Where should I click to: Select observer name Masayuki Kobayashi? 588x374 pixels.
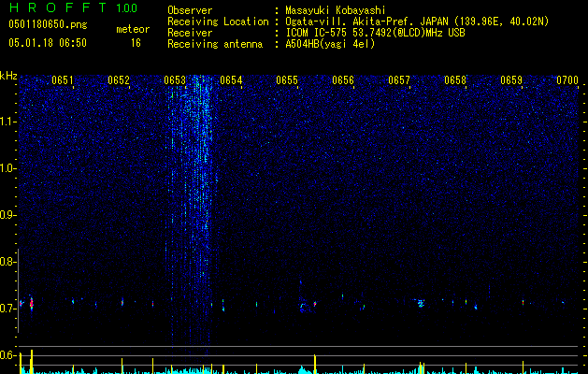336,10
